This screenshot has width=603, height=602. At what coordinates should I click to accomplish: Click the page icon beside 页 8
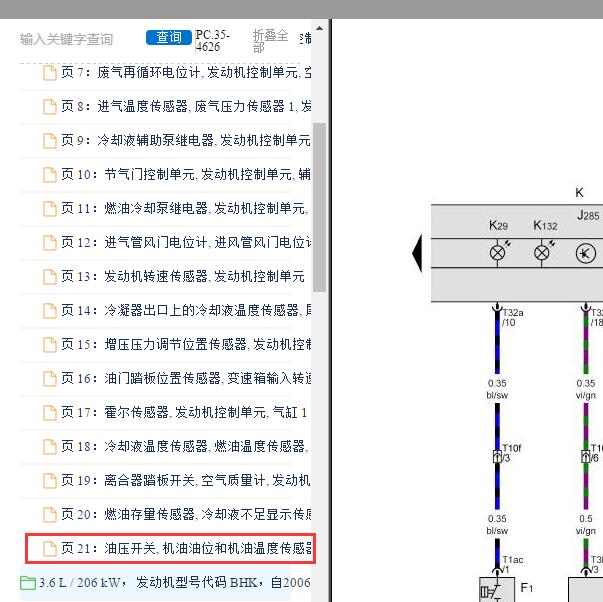(x=50, y=107)
